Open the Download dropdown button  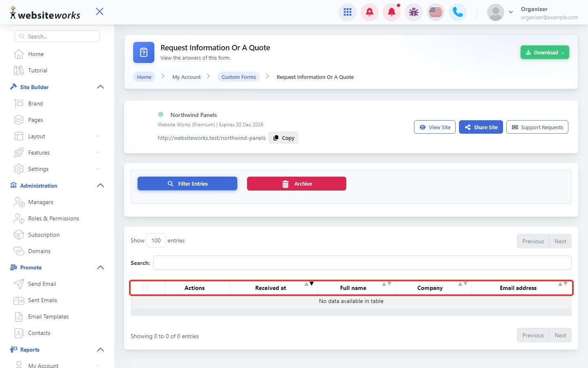coord(545,52)
